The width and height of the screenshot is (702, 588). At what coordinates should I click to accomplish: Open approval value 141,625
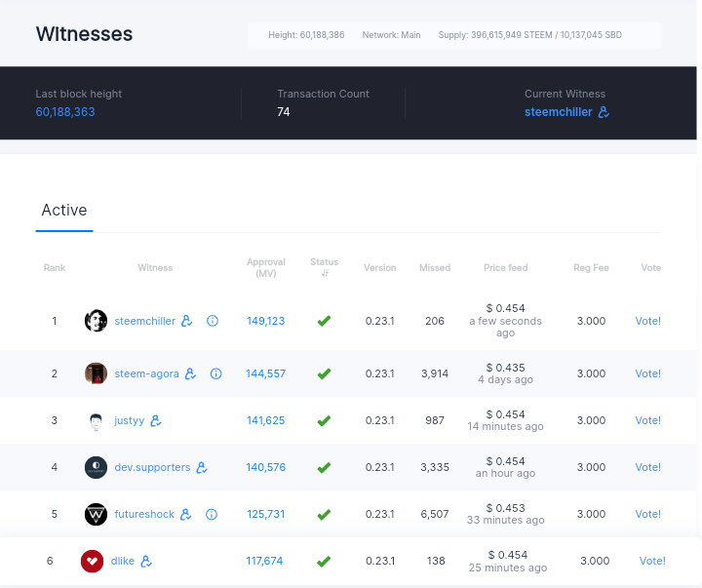point(265,420)
